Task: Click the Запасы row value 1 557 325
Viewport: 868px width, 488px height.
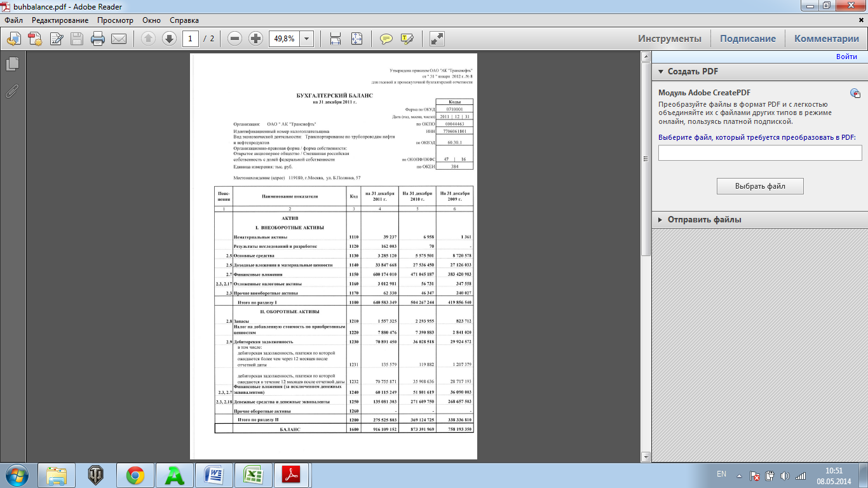Action: point(385,322)
